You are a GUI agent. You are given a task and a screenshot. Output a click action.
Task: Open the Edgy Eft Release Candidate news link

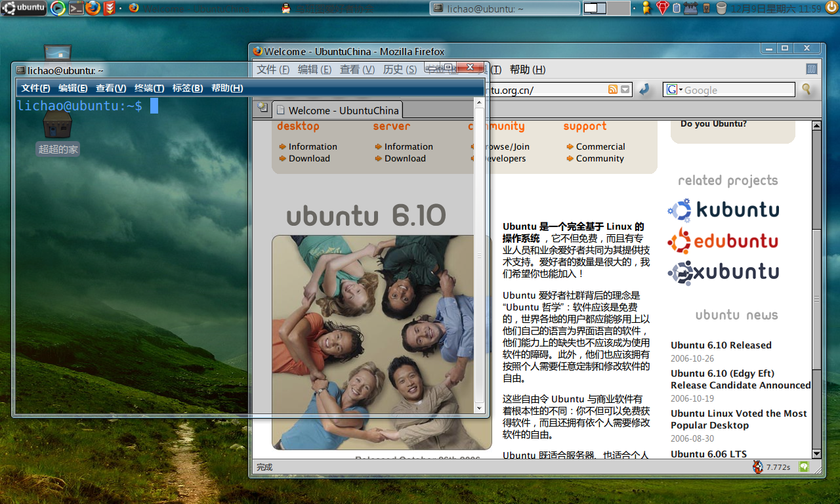(741, 379)
